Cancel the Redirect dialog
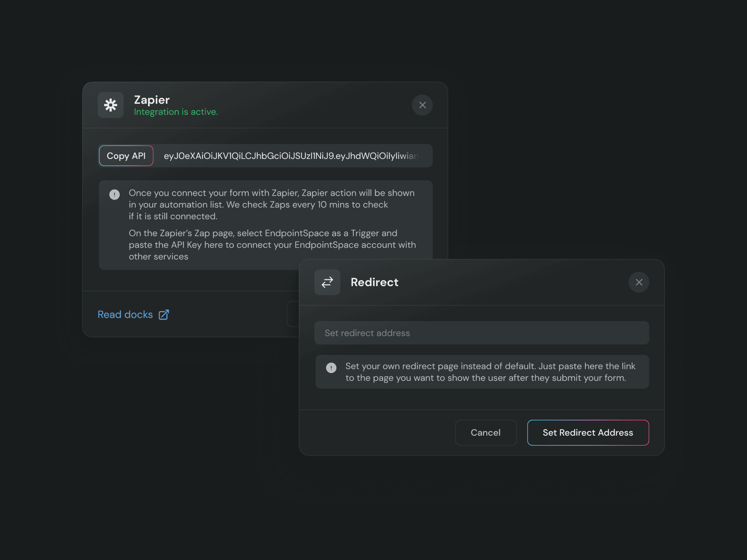The width and height of the screenshot is (747, 560). tap(486, 432)
